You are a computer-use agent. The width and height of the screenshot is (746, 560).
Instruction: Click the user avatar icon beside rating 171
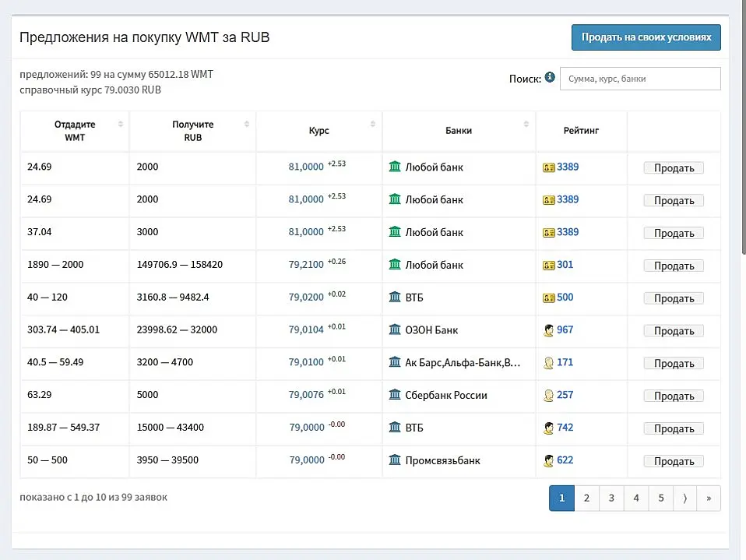coord(548,362)
